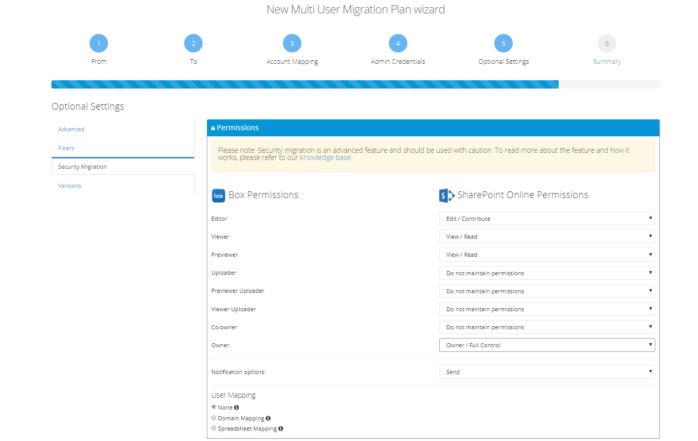Click the 'SharePoint Online Permissions' heading
The width and height of the screenshot is (698, 441).
(523, 195)
